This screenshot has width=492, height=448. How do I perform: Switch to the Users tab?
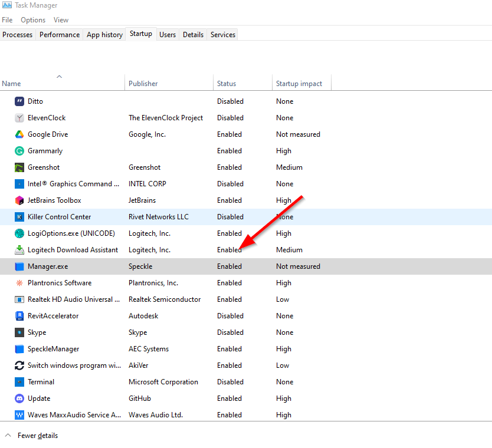click(x=168, y=35)
